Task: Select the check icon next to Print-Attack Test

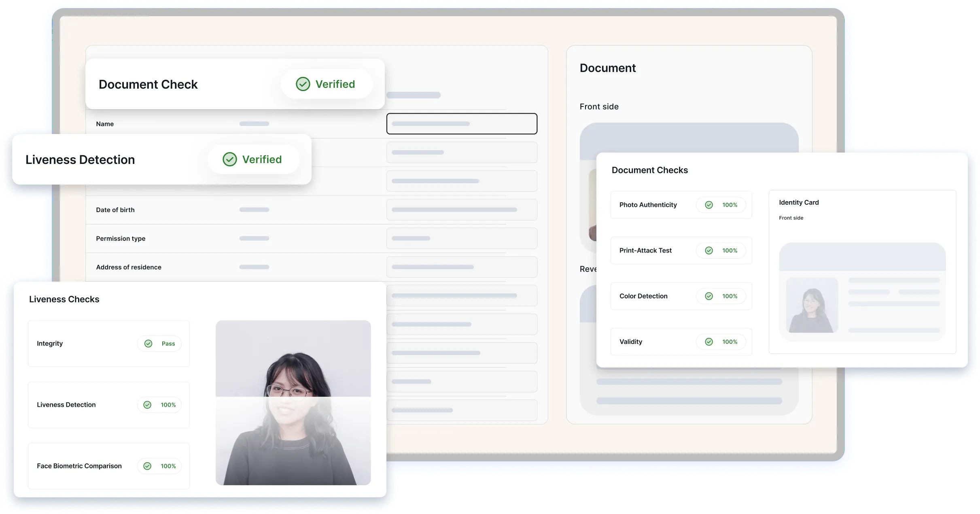Action: [709, 250]
